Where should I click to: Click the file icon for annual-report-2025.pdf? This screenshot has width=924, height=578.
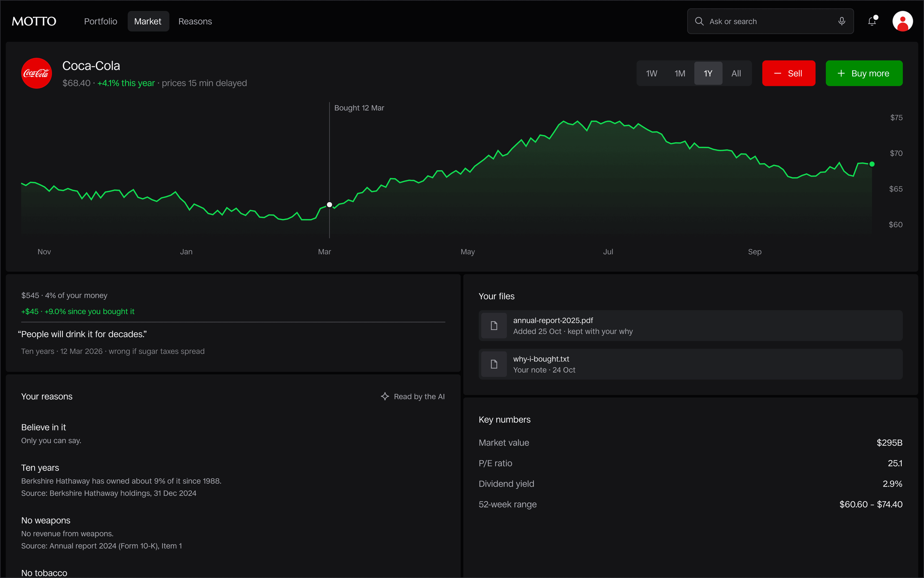[x=494, y=326]
